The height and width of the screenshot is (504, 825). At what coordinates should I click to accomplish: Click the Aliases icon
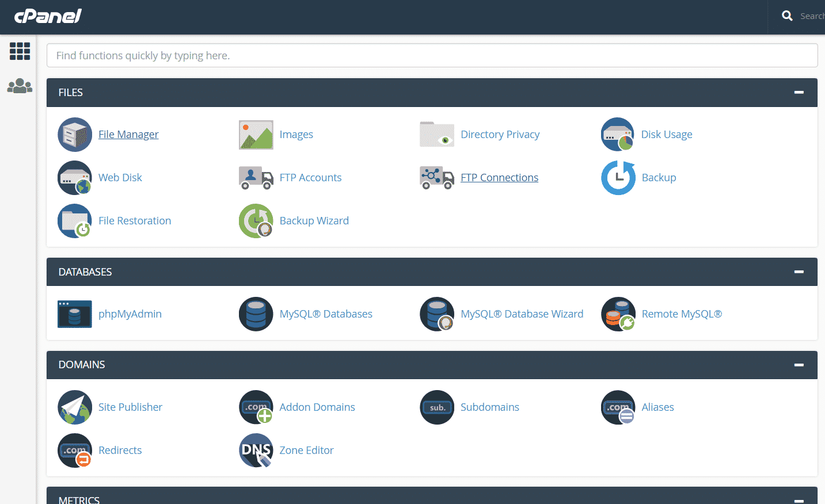point(618,407)
